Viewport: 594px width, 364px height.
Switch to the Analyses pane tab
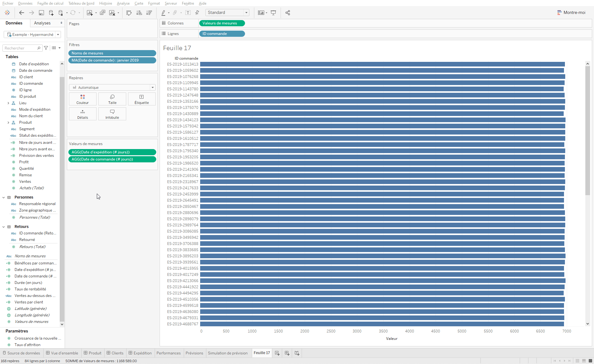(x=42, y=23)
